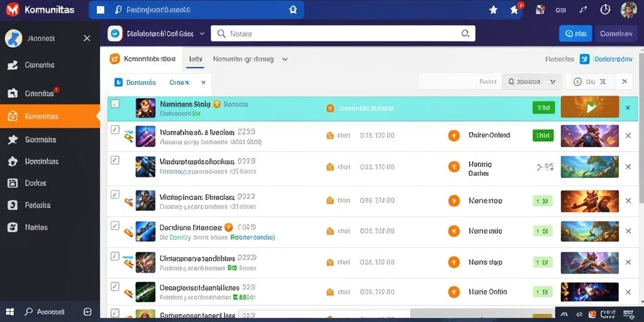The width and height of the screenshot is (644, 322).
Task: Remove the Mictapincam row with its X
Action: [628, 201]
